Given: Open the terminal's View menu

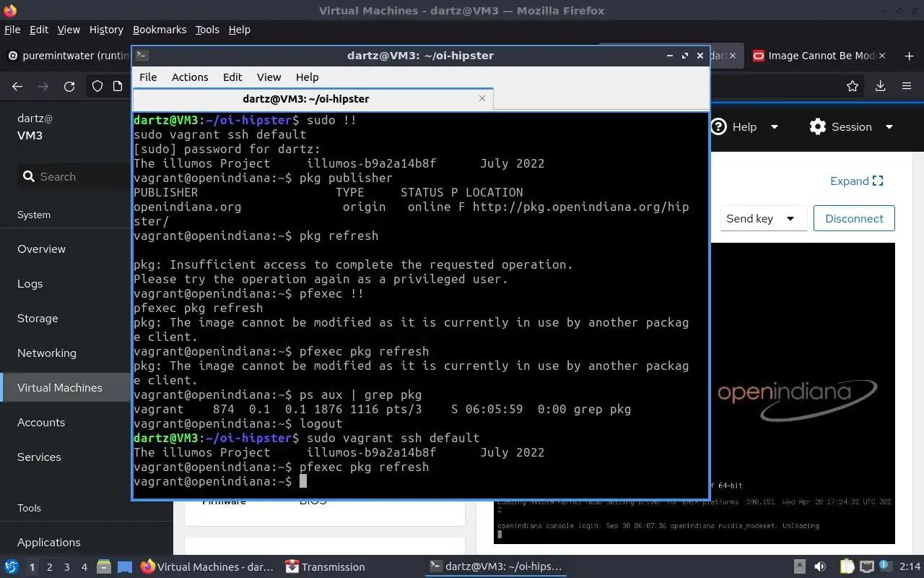Looking at the screenshot, I should [x=269, y=77].
